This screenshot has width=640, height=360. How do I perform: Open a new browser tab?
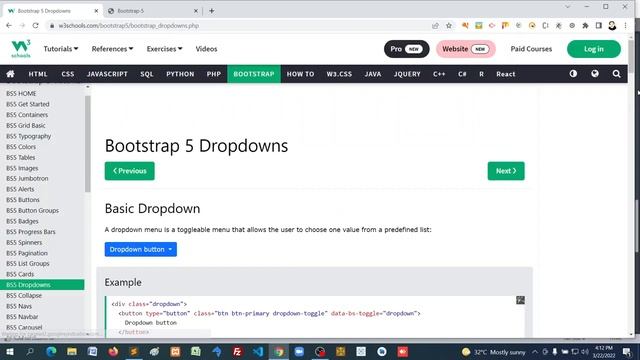211,11
